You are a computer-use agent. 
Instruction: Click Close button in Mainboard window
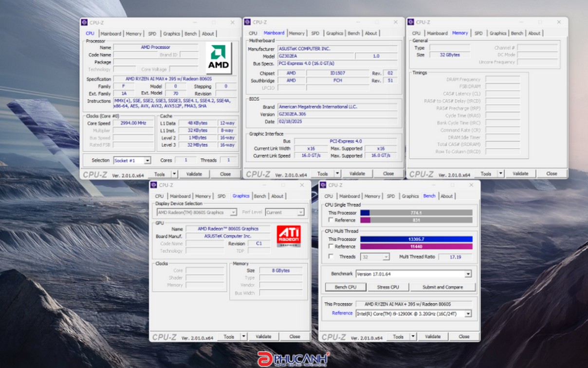coord(388,174)
